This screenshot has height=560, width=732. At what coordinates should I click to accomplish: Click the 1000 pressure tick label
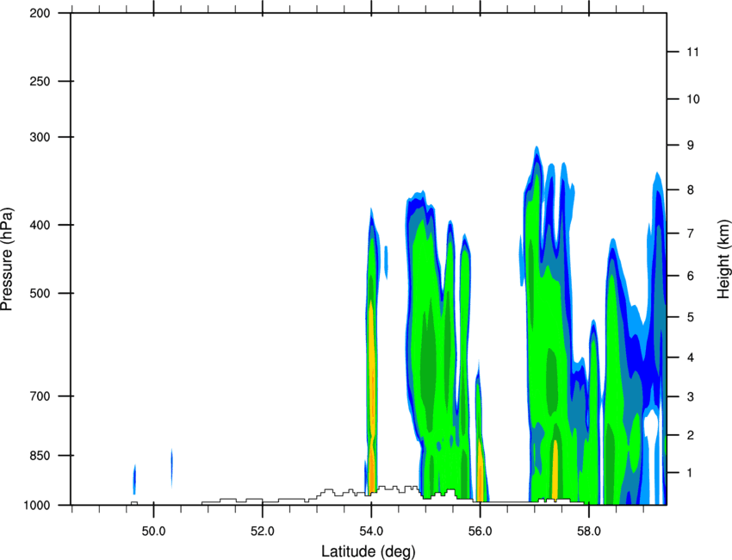pos(37,505)
